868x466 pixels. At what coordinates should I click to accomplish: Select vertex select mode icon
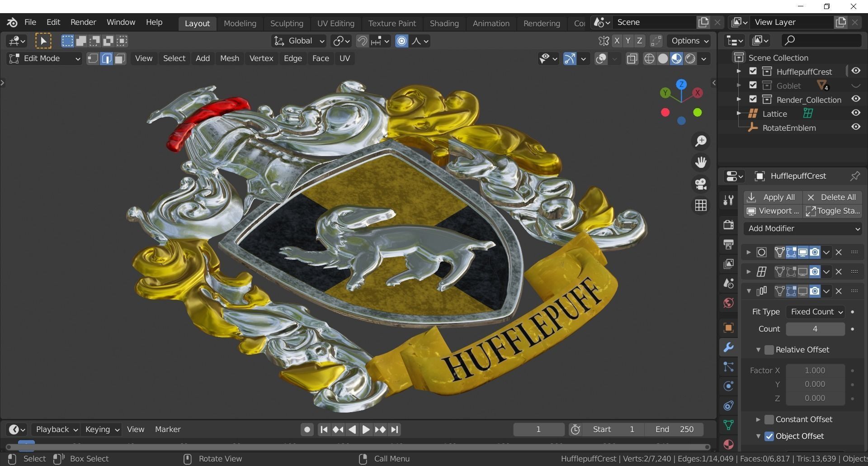click(93, 58)
